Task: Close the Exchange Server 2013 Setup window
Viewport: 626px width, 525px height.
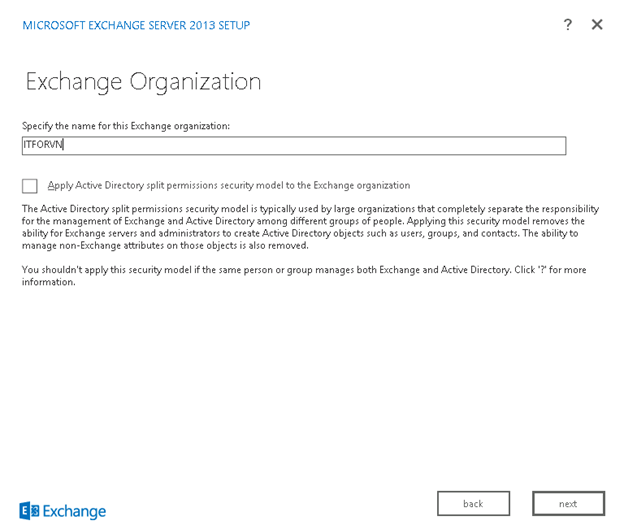Action: click(x=597, y=25)
